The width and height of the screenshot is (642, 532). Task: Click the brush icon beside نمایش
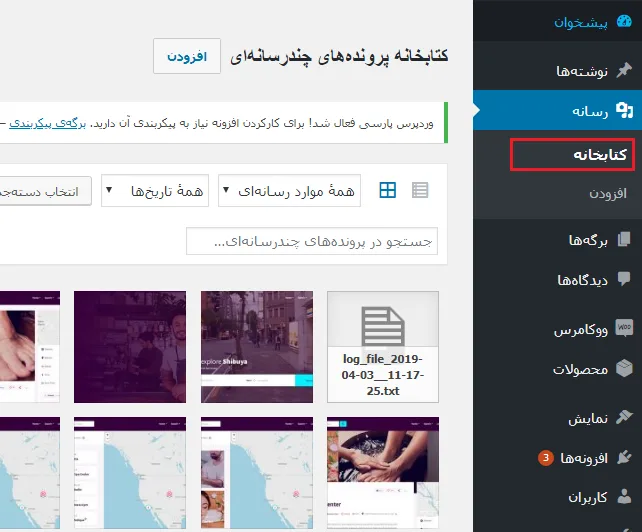click(624, 418)
